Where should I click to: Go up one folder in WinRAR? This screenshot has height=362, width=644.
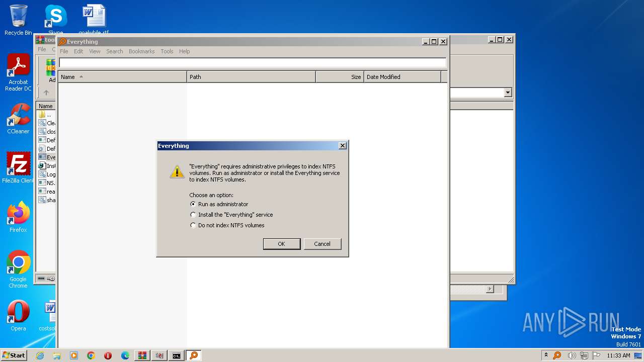tap(46, 93)
